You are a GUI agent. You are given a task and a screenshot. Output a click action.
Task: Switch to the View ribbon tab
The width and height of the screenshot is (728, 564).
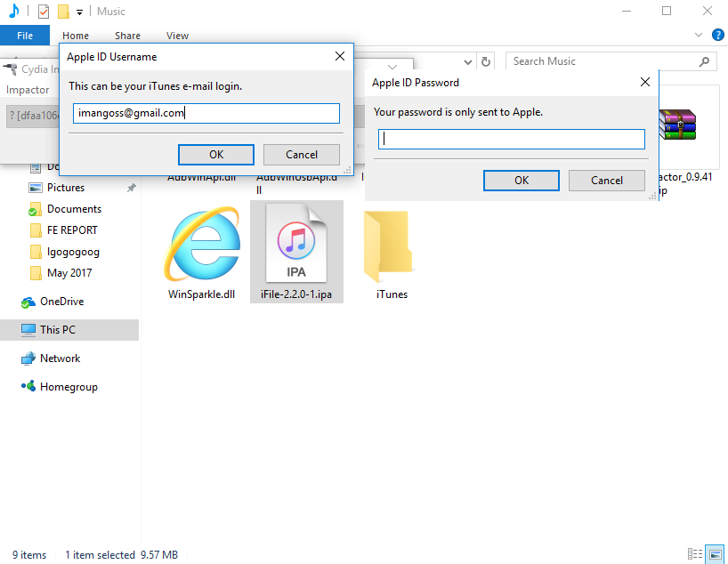(177, 36)
